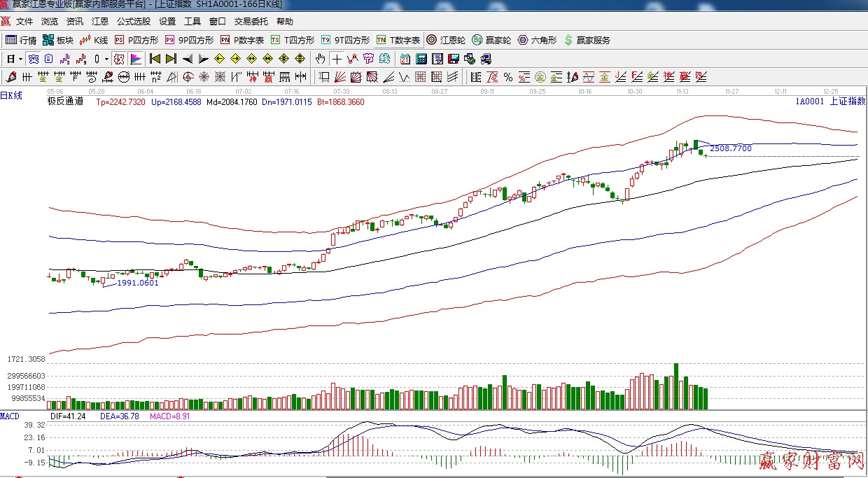Viewport: 868px width, 478px height.
Task: Select the hand pan tool icon
Action: coord(320,59)
